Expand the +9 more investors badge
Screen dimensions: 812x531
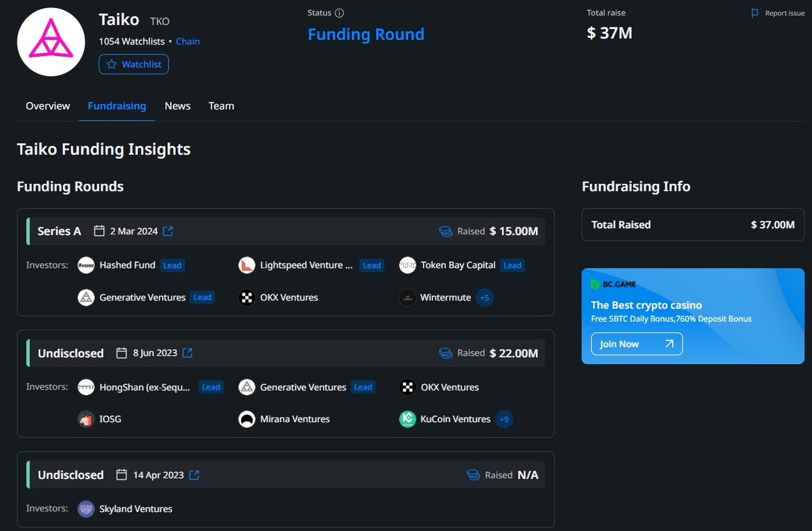click(504, 419)
